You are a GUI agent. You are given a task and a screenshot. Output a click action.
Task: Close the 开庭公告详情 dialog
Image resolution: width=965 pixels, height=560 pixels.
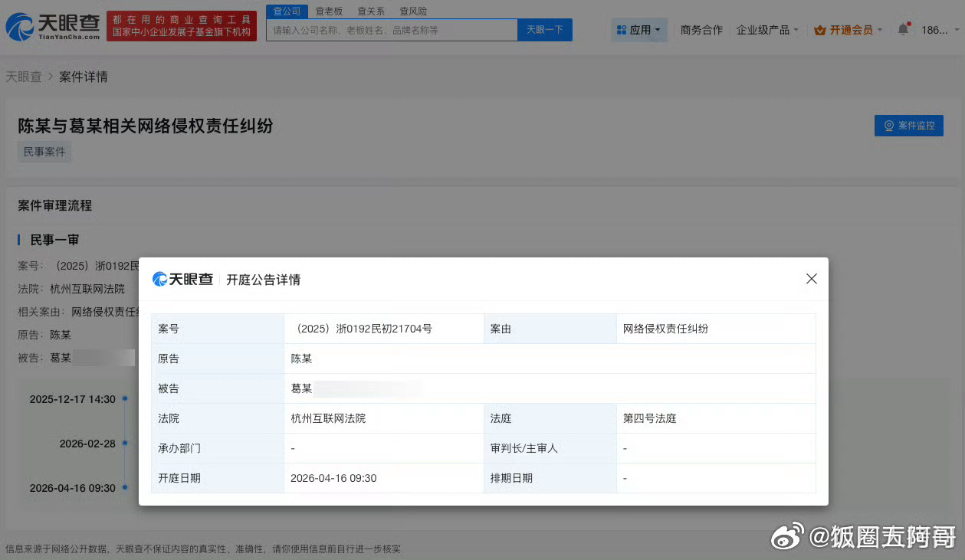[811, 279]
